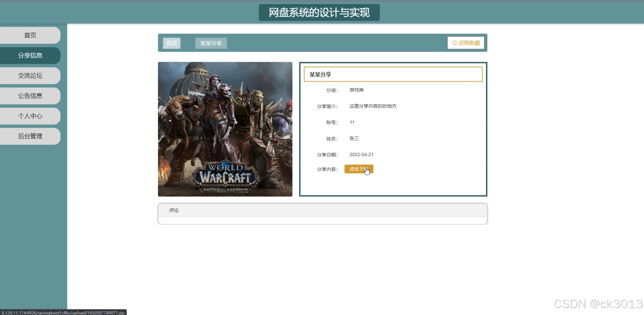The image size is (644, 315).
Task: Click the 评论 section header
Action: tap(323, 210)
